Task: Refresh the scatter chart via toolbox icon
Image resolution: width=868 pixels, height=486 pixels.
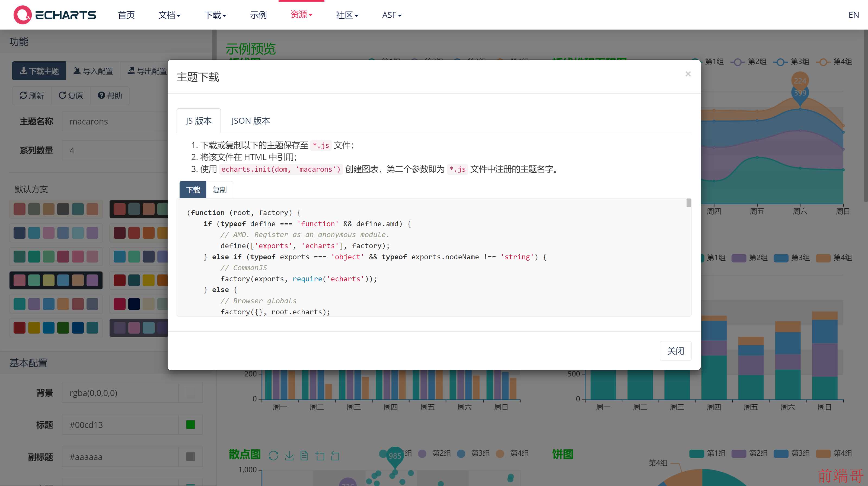Action: click(x=273, y=456)
